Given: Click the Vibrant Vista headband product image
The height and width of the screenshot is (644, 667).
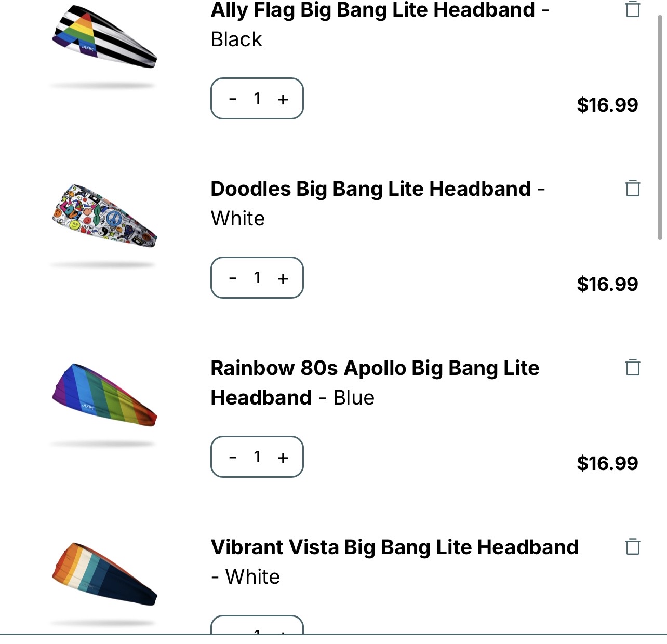Looking at the screenshot, I should (x=104, y=574).
